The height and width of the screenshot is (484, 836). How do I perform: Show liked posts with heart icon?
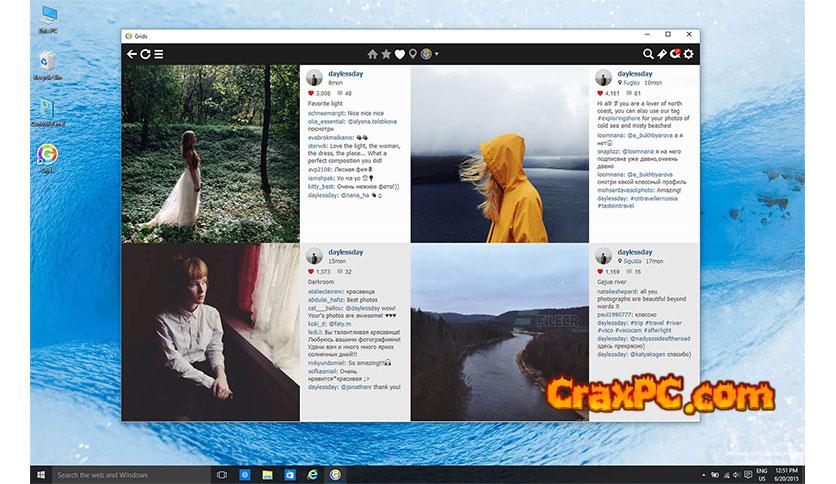(399, 54)
